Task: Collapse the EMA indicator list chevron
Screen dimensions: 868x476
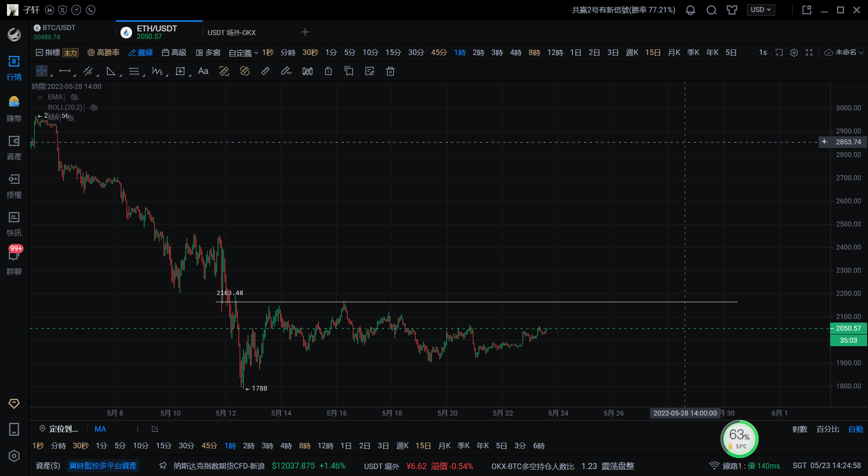Action: 40,97
